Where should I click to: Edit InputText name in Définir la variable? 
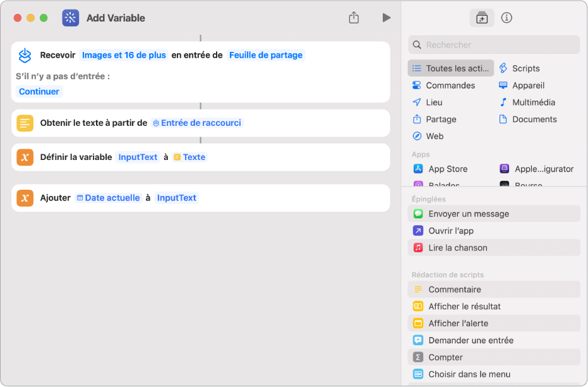(138, 157)
